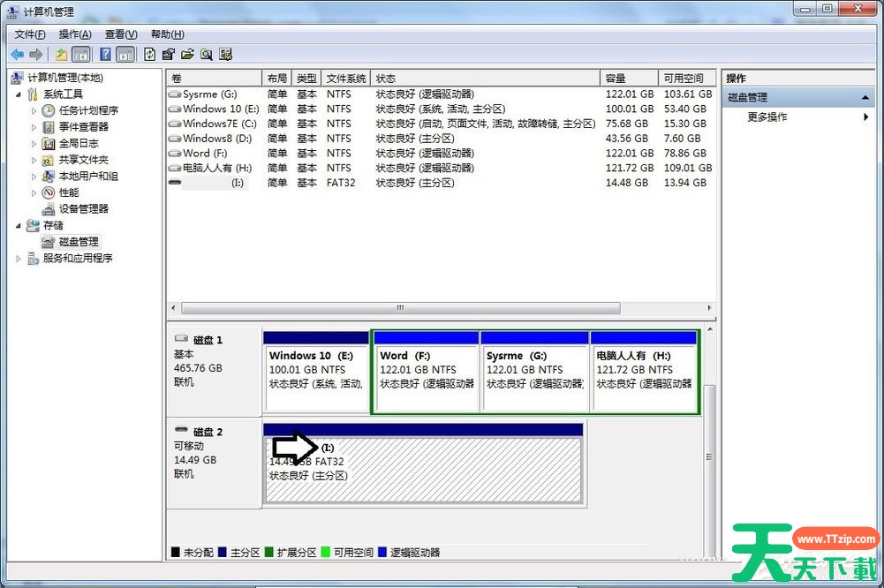Click the Help question mark toolbar icon
This screenshot has width=884, height=588.
[x=105, y=55]
